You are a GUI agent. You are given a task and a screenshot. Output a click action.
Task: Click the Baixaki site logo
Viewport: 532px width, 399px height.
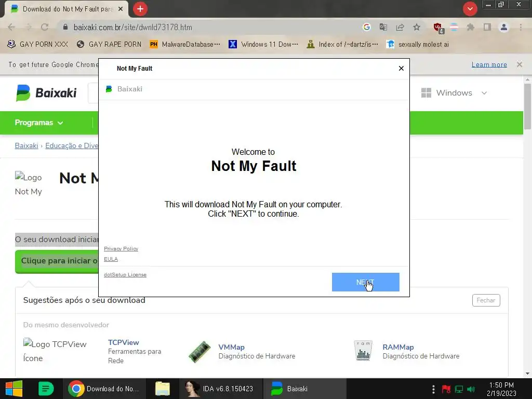point(46,92)
